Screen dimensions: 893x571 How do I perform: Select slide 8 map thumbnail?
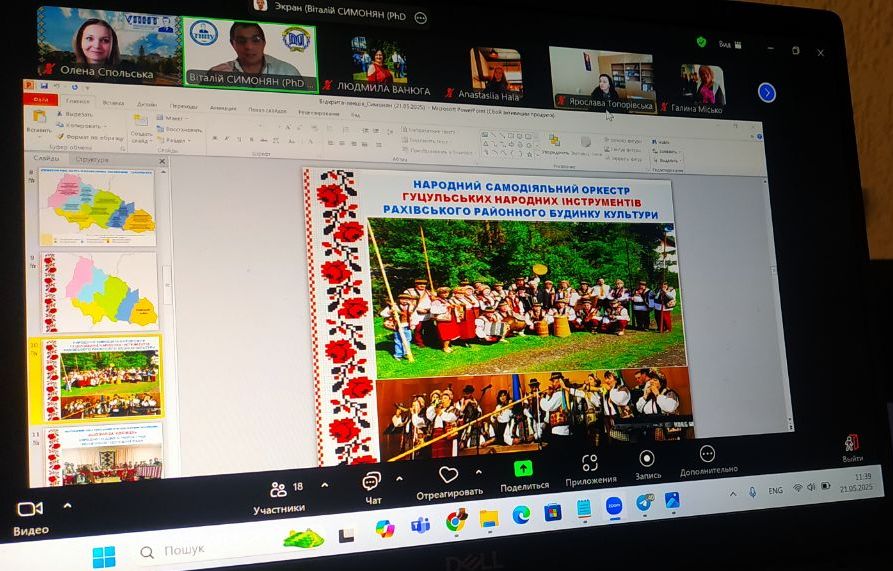(x=97, y=207)
